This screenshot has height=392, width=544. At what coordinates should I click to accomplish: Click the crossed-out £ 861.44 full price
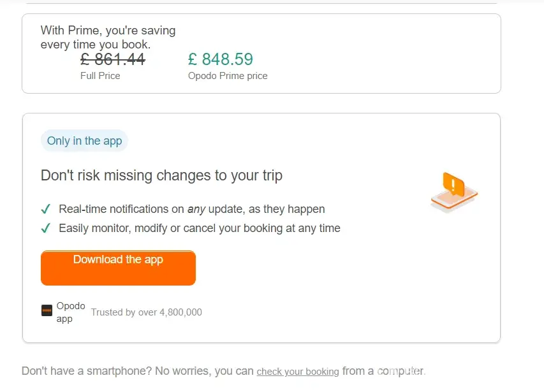113,59
